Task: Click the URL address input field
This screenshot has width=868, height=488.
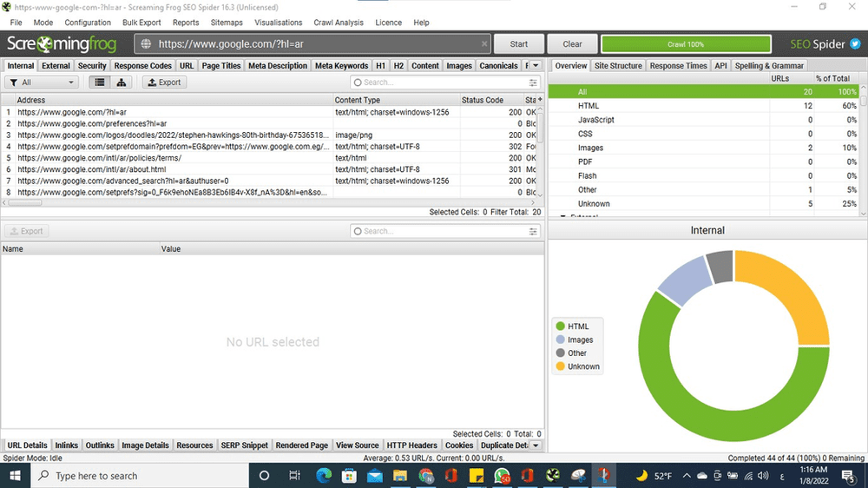Action: click(x=312, y=43)
